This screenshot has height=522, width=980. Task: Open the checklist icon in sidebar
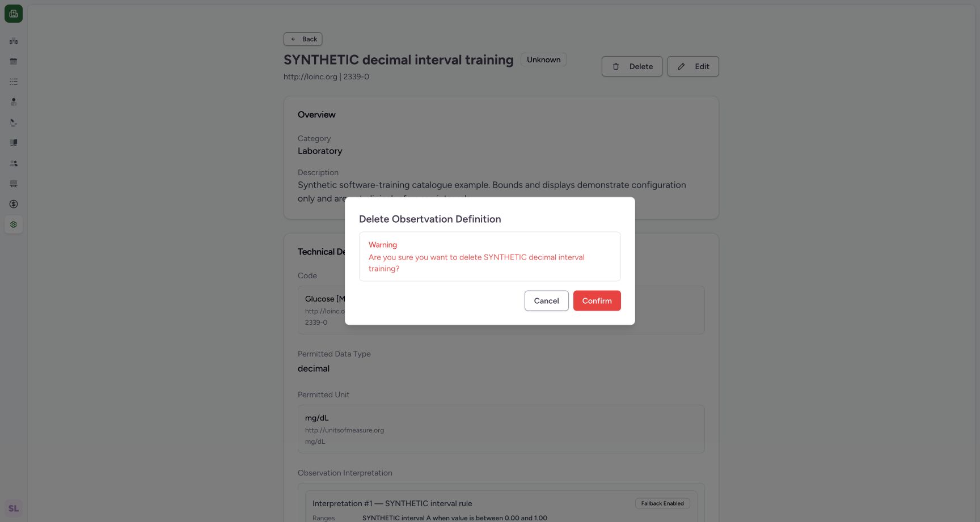(x=14, y=82)
